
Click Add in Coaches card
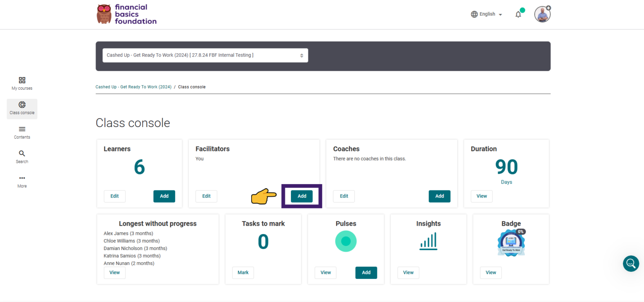[x=439, y=196]
